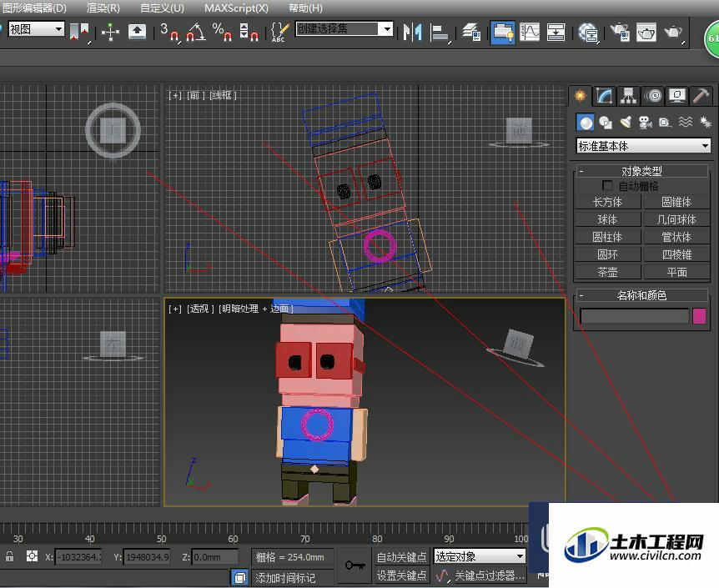This screenshot has height=588, width=719.
Task: Open the Render Setup dialog
Action: (x=620, y=33)
